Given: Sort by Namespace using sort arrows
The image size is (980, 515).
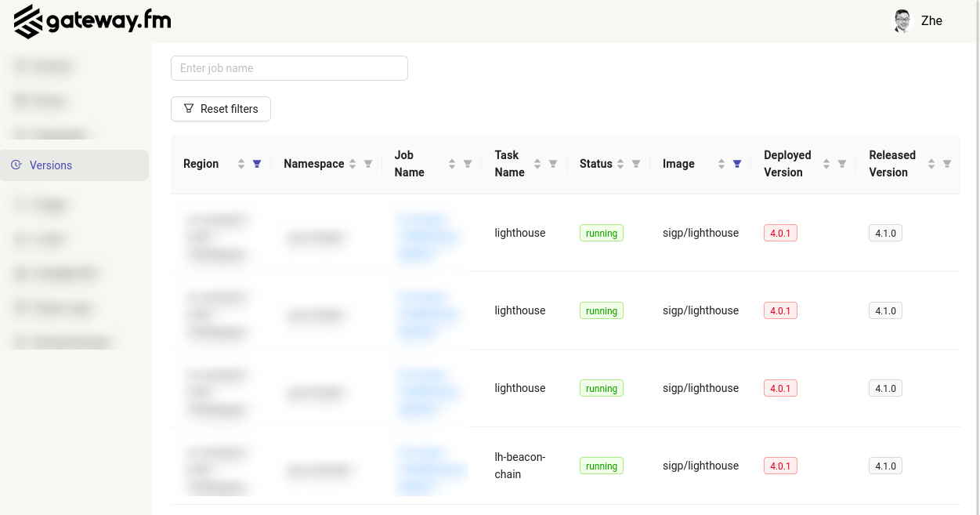Looking at the screenshot, I should pos(353,164).
